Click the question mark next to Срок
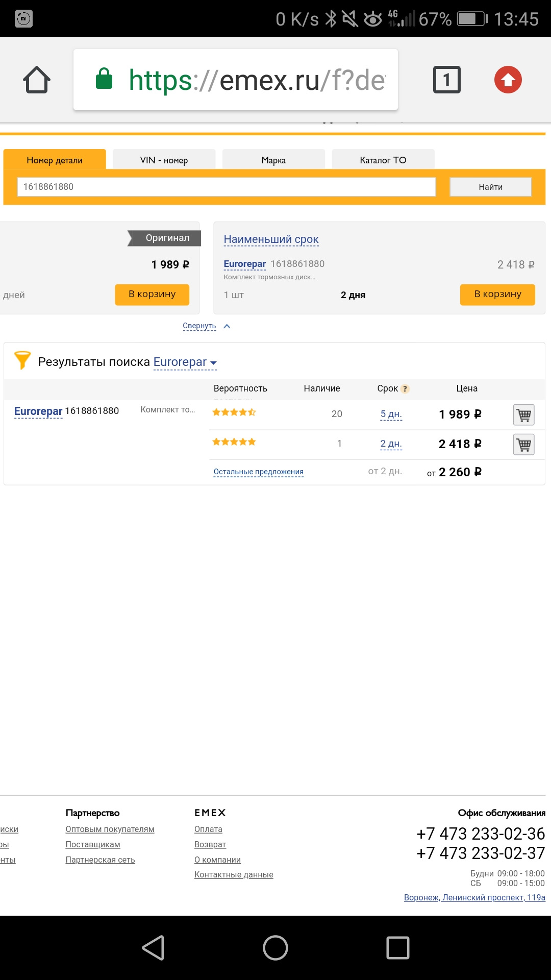Viewport: 551px width, 980px height. pos(405,389)
